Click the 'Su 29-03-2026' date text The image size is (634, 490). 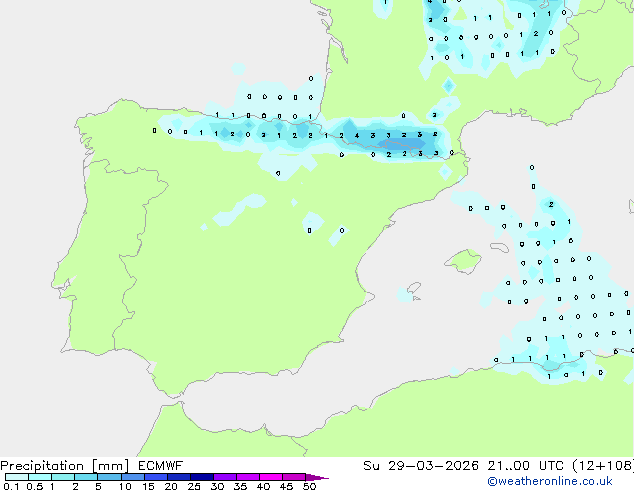pos(421,466)
